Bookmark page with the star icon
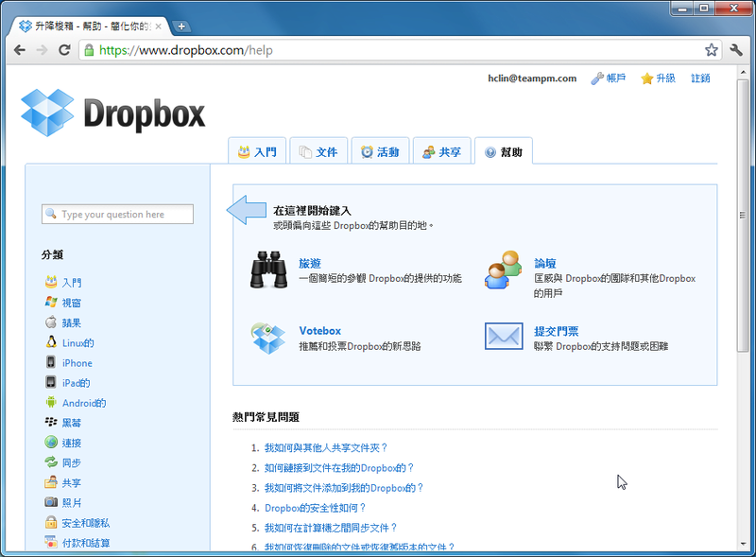This screenshot has height=557, width=756. (x=712, y=50)
